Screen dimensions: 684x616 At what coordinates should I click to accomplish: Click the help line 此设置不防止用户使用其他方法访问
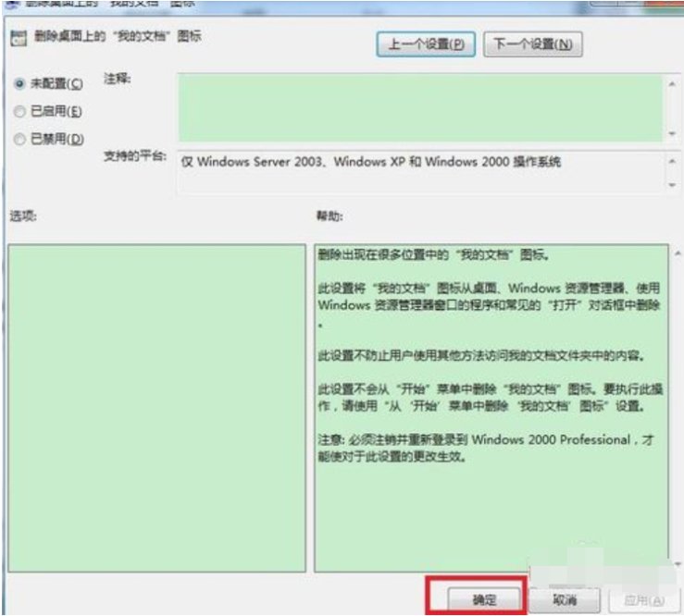pos(481,356)
